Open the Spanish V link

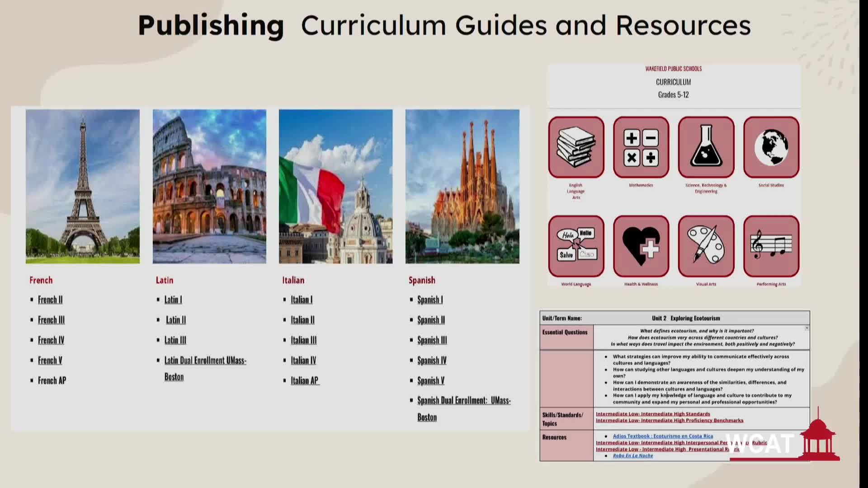(x=431, y=380)
